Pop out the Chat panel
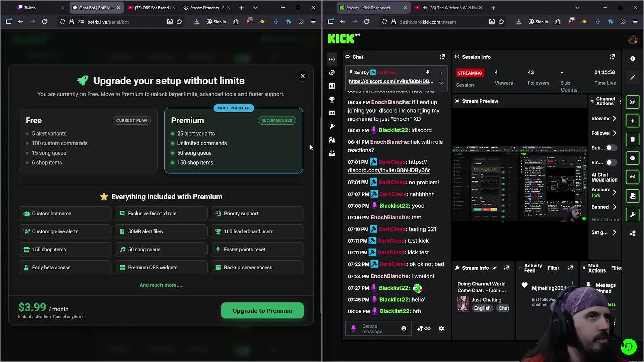The image size is (644, 362). click(x=443, y=57)
